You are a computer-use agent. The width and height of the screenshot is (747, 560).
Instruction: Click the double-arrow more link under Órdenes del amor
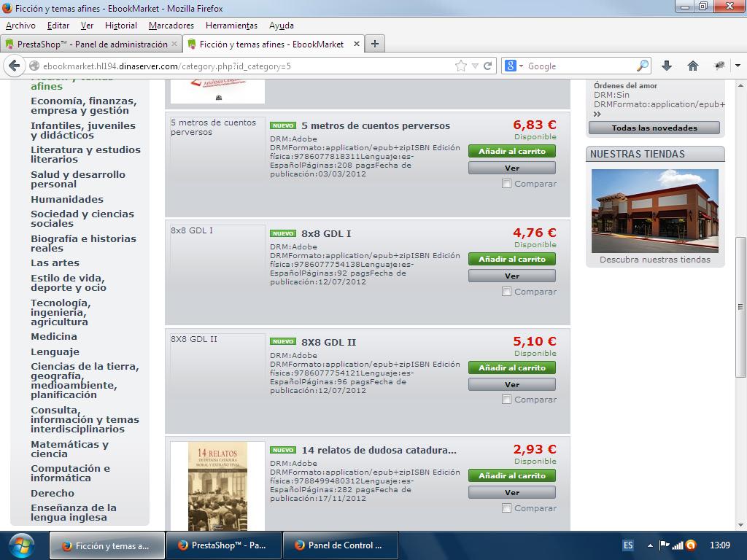tap(597, 114)
